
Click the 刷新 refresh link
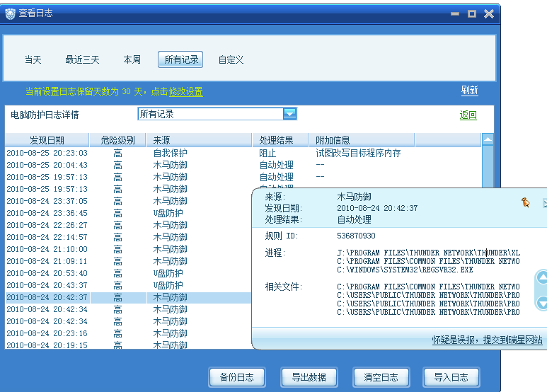click(x=469, y=91)
